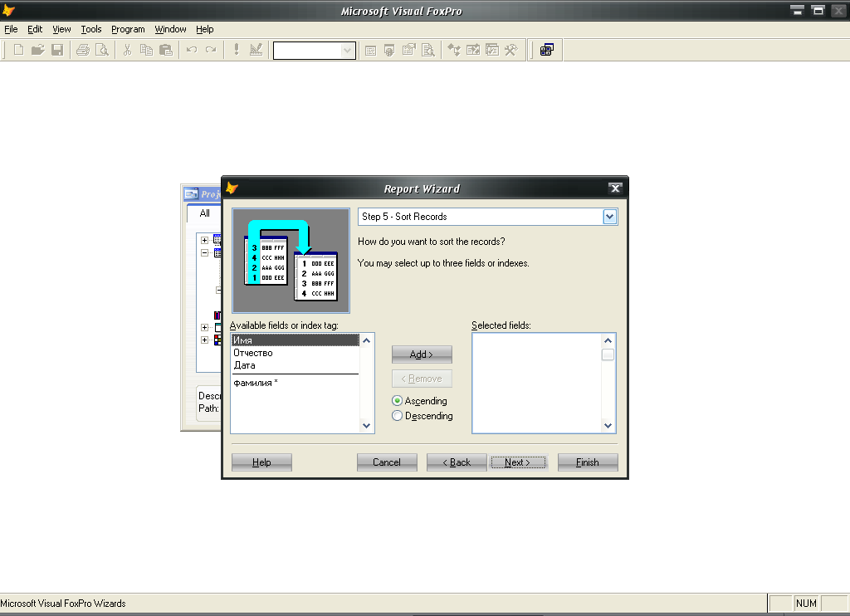This screenshot has height=616, width=850.
Task: Open the File menu
Action: (x=11, y=29)
